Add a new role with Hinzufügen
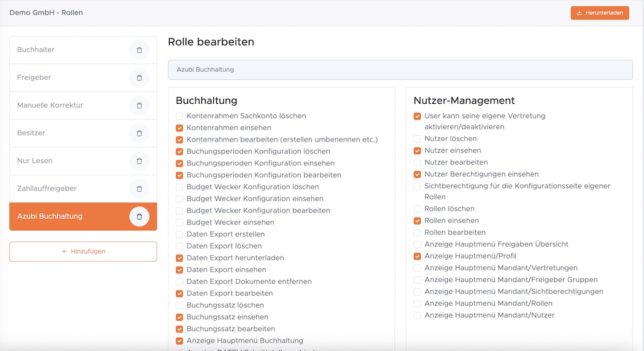Viewport: 644px width, 351px height. coord(83,252)
